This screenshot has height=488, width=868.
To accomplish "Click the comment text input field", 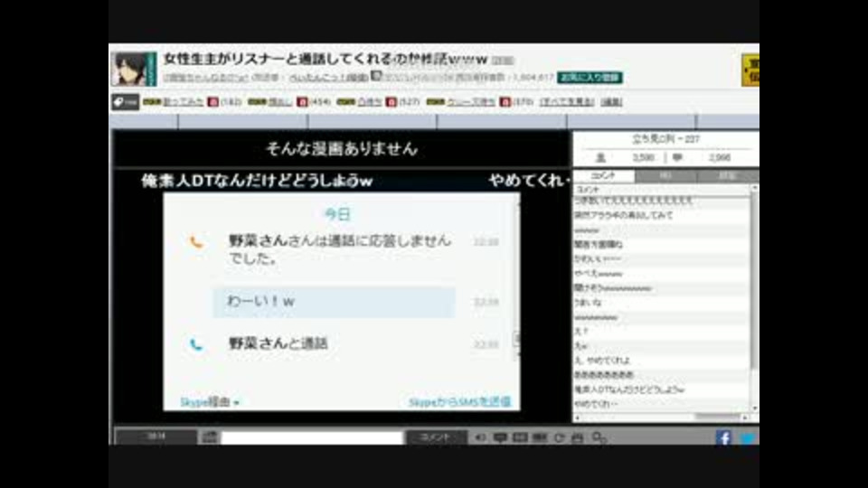I will coord(312,437).
